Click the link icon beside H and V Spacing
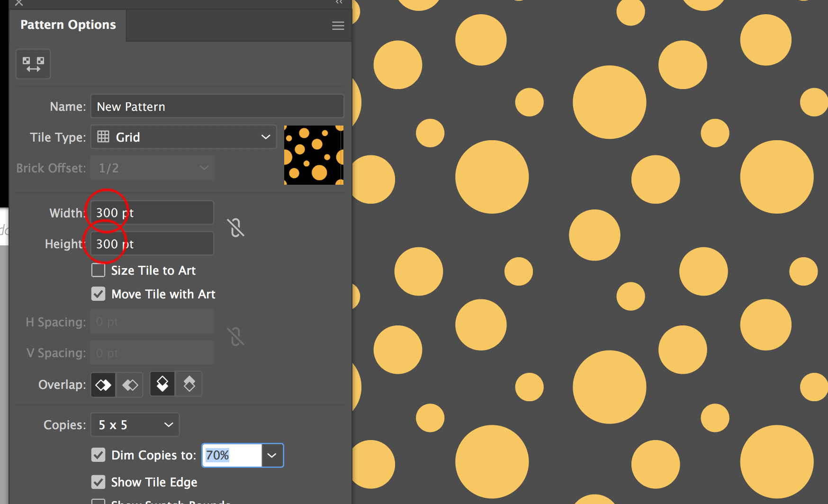 pos(235,337)
